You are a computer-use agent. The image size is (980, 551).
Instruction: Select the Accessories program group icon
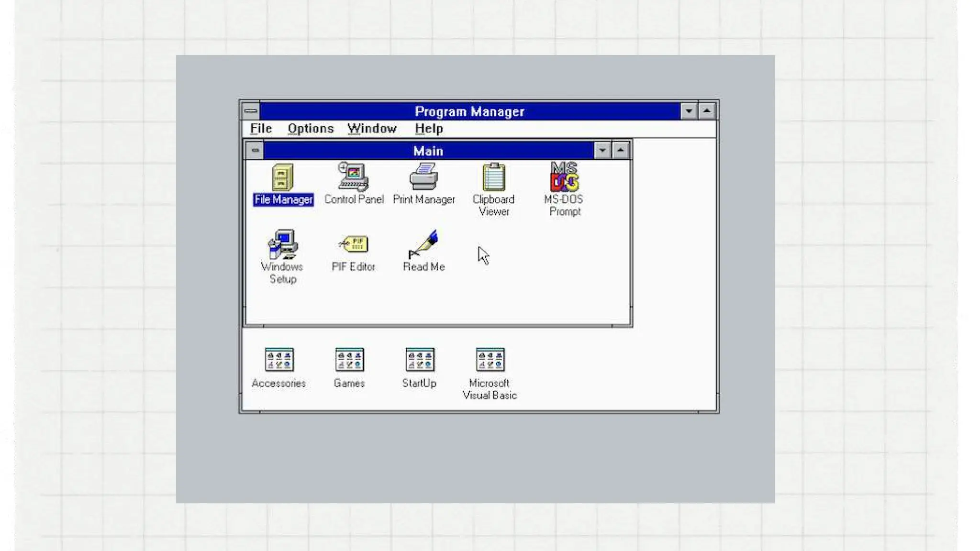(279, 360)
